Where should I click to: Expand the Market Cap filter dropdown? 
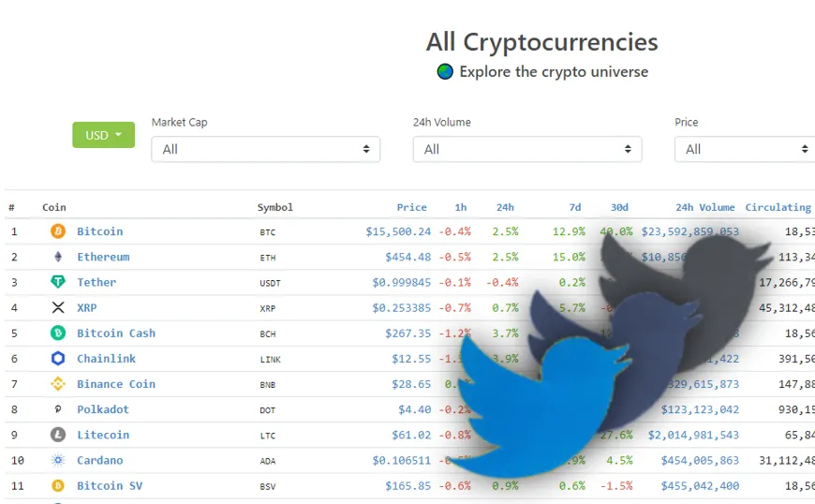266,150
